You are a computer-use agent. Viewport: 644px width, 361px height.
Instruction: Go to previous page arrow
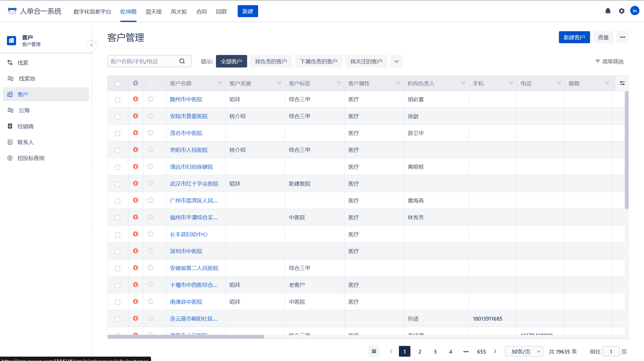click(391, 351)
